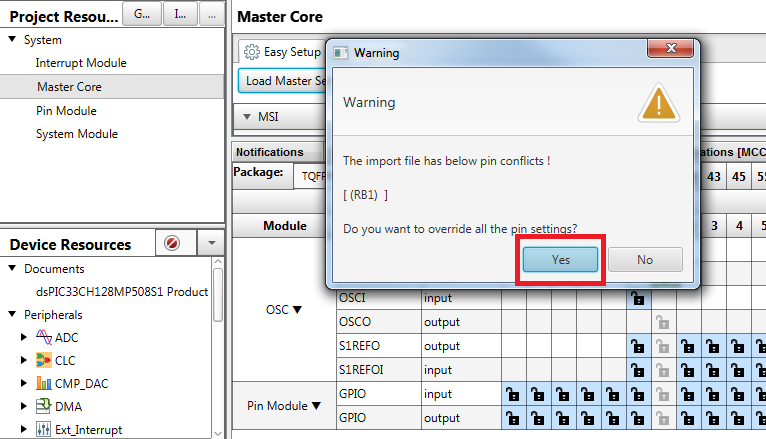Click the CLC peripheral icon
The width and height of the screenshot is (766, 439).
[x=44, y=360]
